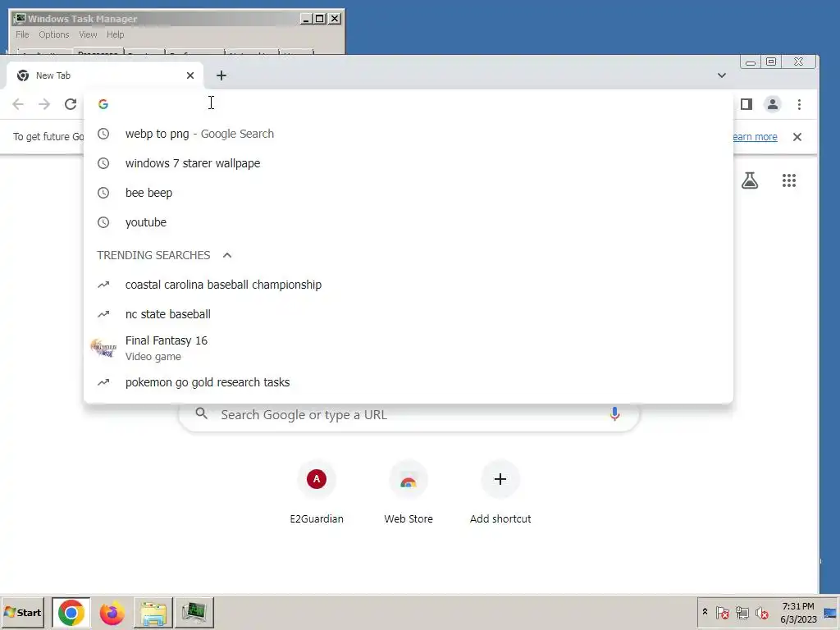
Task: Click clock icon beside 'bee beep'
Action: coord(103,192)
